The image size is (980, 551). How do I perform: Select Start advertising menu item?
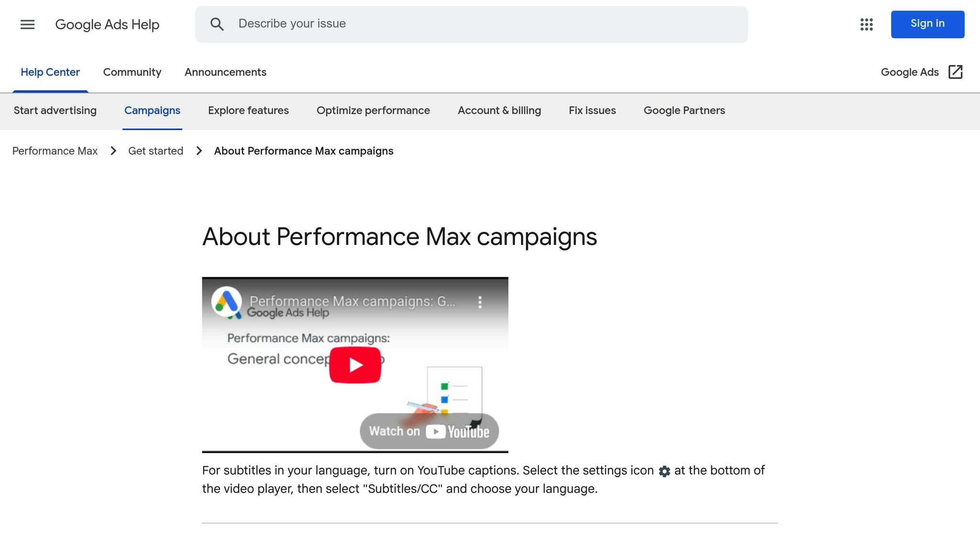[55, 110]
